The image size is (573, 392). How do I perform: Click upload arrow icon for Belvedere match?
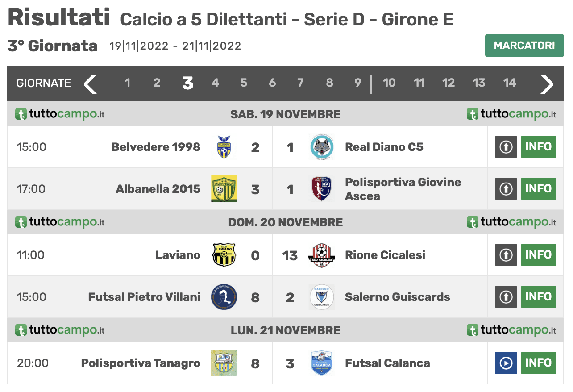click(x=506, y=147)
